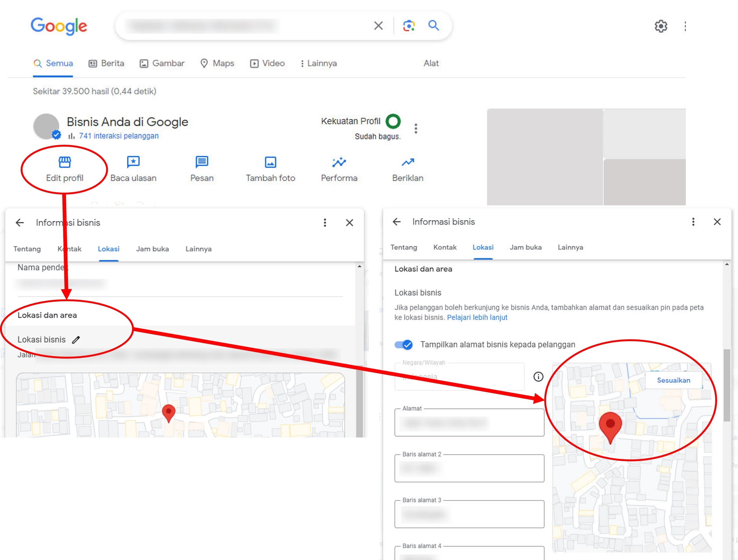Toggle Tampilkan alamat bisnis kepada pelanggan switch
Image resolution: width=738 pixels, height=560 pixels.
[x=403, y=345]
